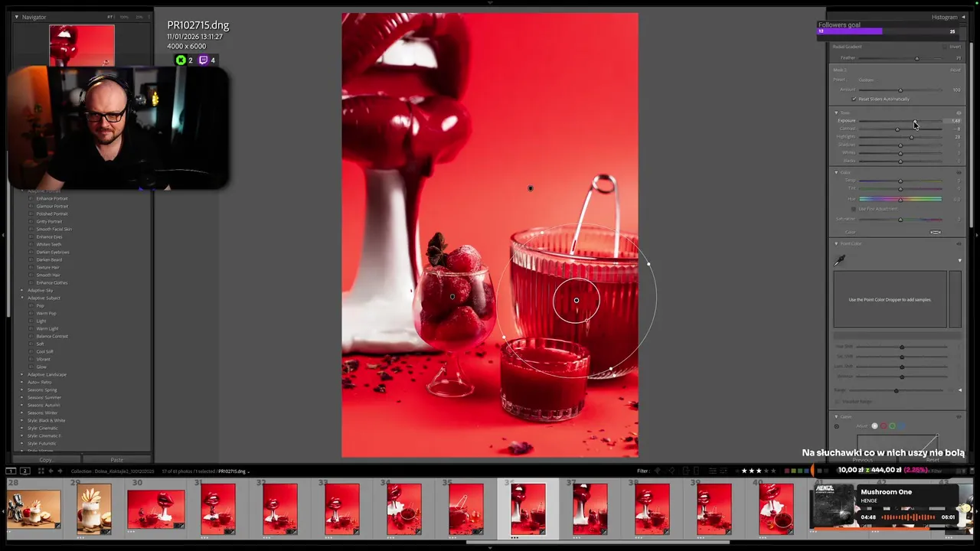Screen dimensions: 980x551
Task: Collapse the Curve section
Action: pos(836,416)
